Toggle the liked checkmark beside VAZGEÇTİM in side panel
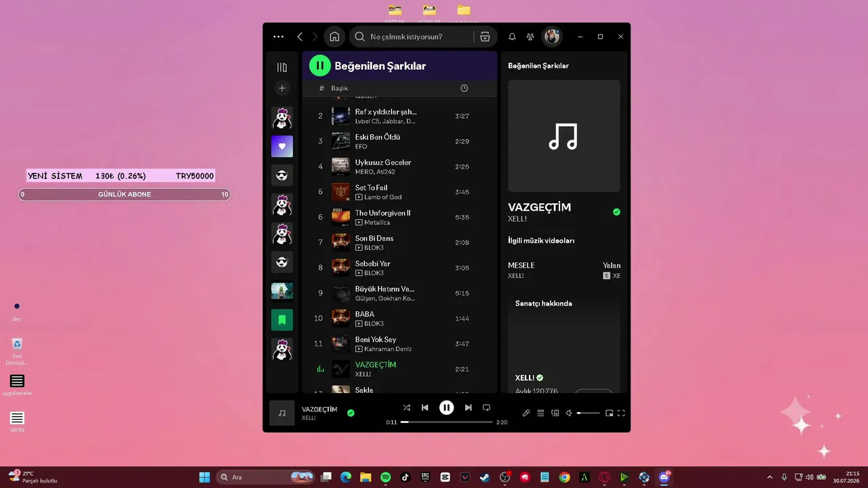The width and height of the screenshot is (868, 488). pyautogui.click(x=616, y=212)
